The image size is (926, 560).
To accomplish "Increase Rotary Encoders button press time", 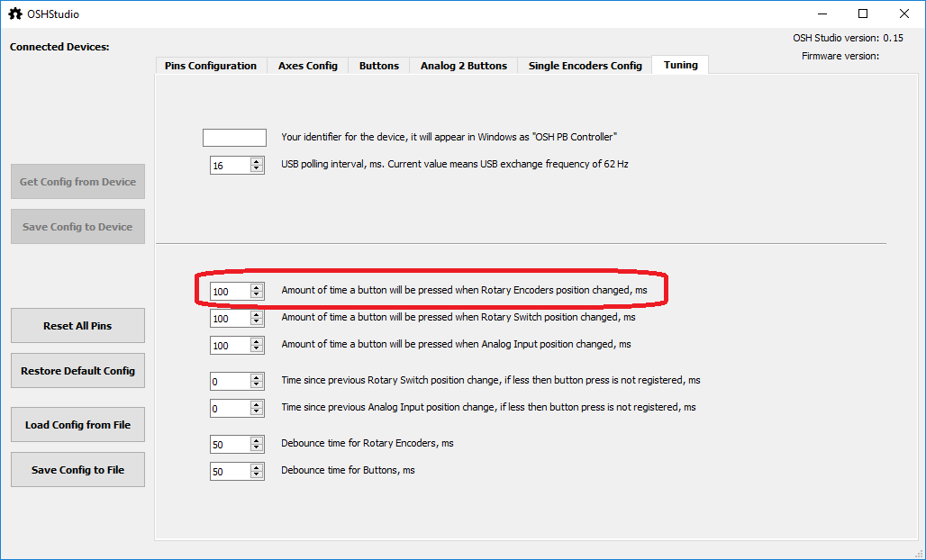I will [257, 288].
